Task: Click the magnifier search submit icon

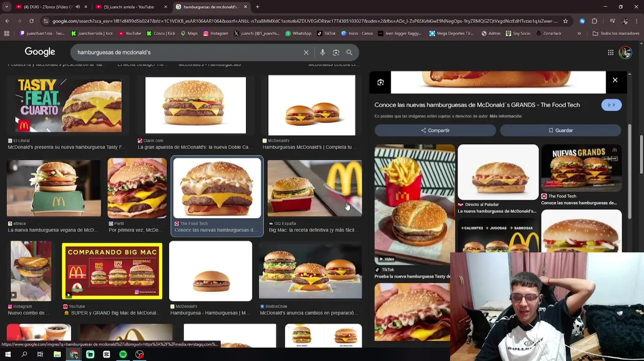Action: 349,52
